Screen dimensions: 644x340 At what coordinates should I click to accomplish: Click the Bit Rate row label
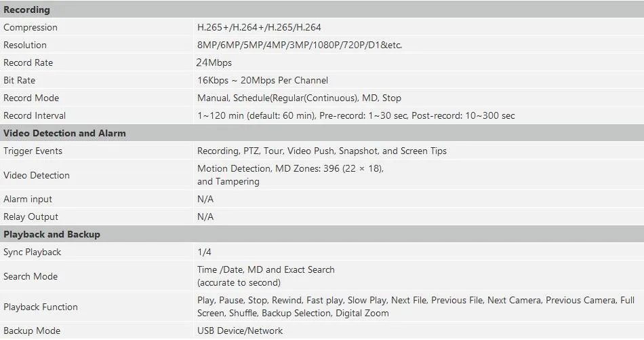coord(19,81)
